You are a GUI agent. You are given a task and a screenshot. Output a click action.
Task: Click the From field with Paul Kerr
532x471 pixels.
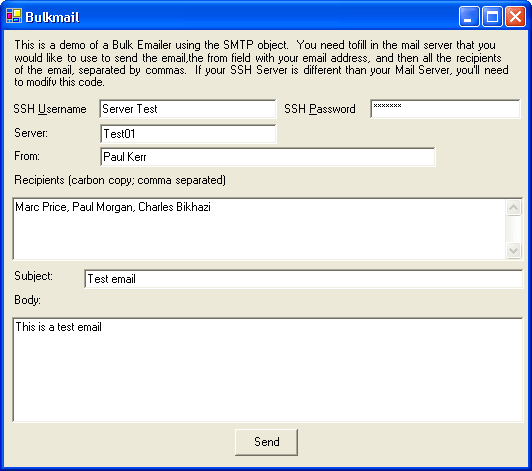268,157
